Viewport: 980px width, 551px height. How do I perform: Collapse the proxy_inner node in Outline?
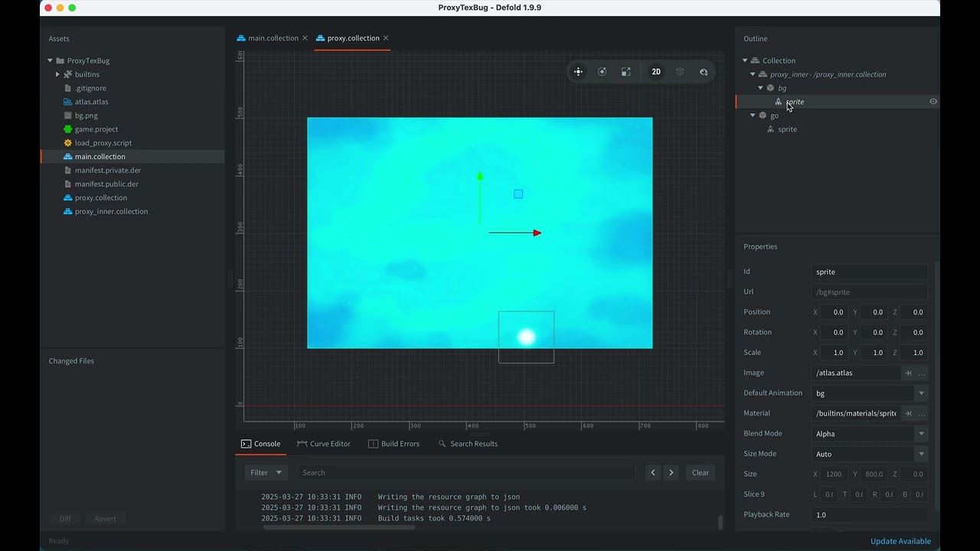tap(753, 74)
